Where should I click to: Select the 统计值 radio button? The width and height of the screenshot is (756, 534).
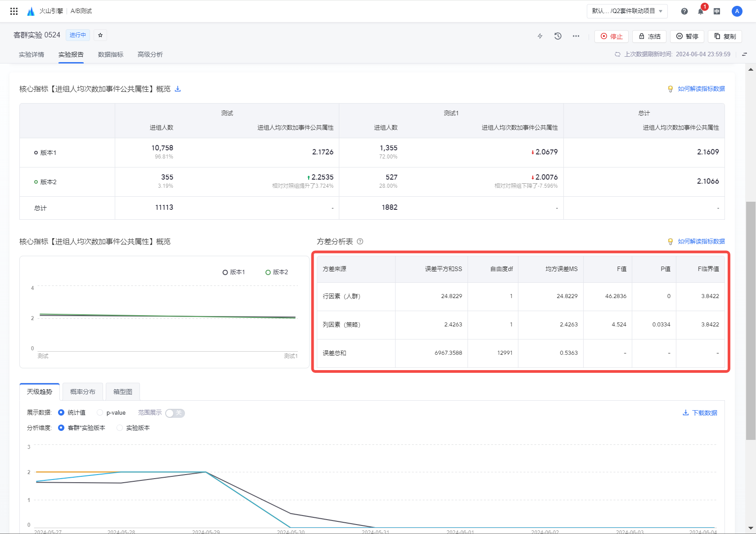tap(61, 412)
